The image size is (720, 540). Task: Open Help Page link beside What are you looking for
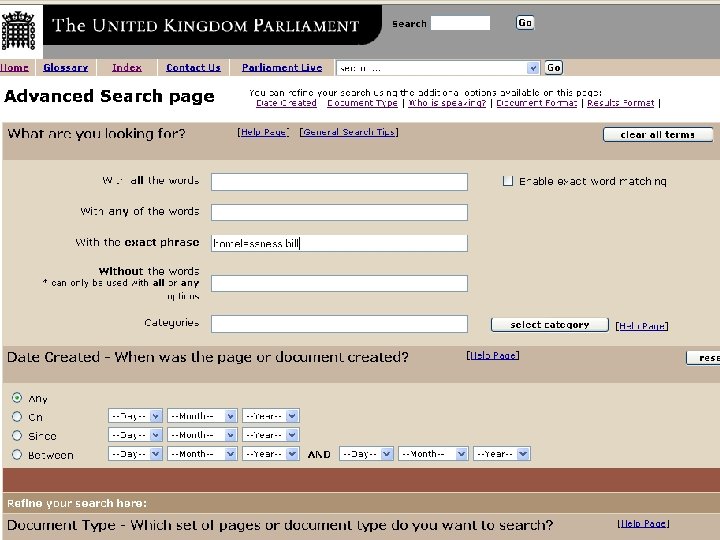tap(264, 132)
